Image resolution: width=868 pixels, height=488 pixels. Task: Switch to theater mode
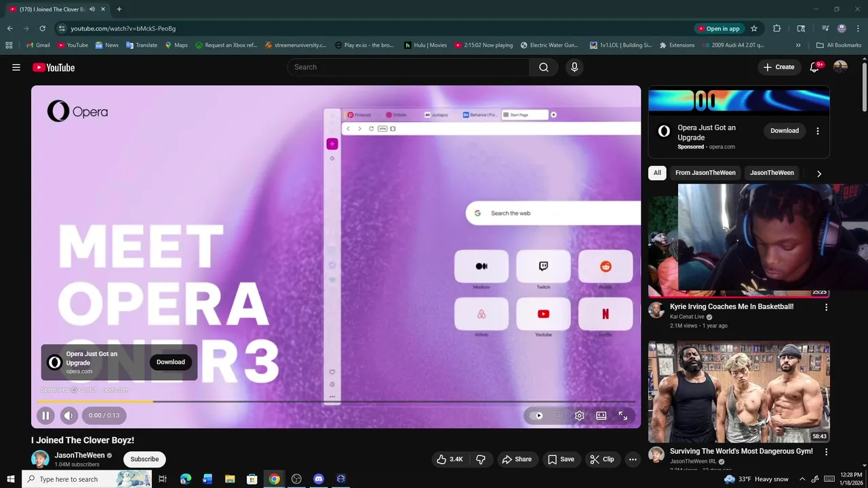coord(601,415)
